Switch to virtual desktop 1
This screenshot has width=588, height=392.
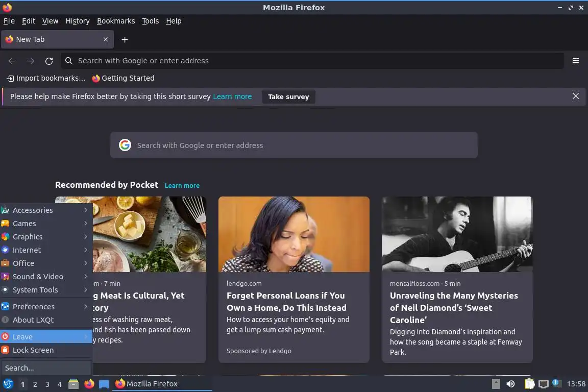pos(23,384)
